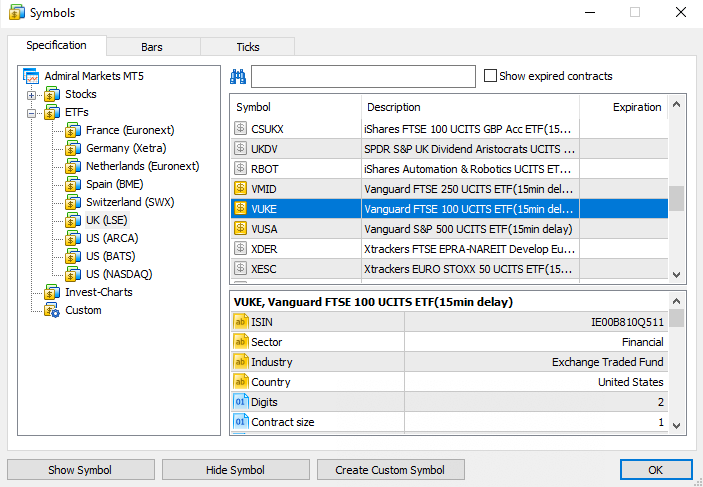Select the US (NASDAQ) tree label
Screen dimensions: 703x487
point(119,274)
